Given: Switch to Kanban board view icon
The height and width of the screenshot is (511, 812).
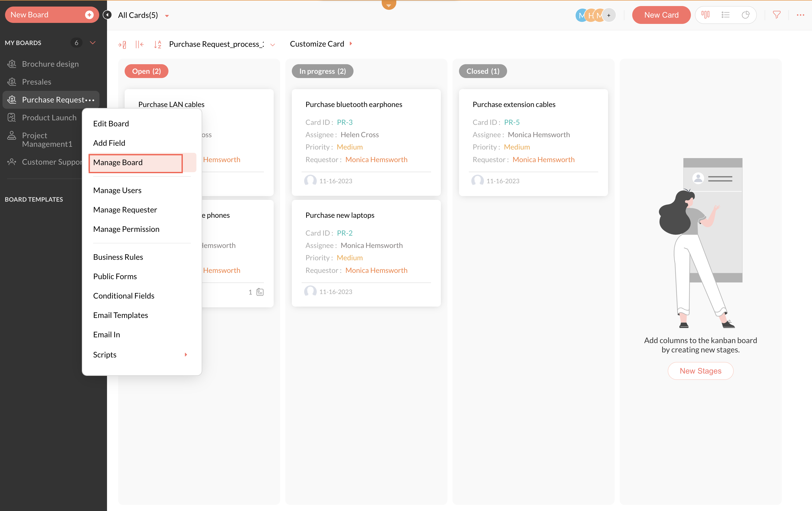Looking at the screenshot, I should click(x=705, y=15).
